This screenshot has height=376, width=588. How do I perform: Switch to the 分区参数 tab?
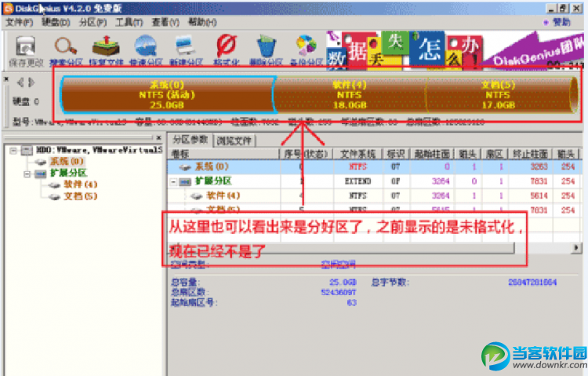[x=191, y=140]
